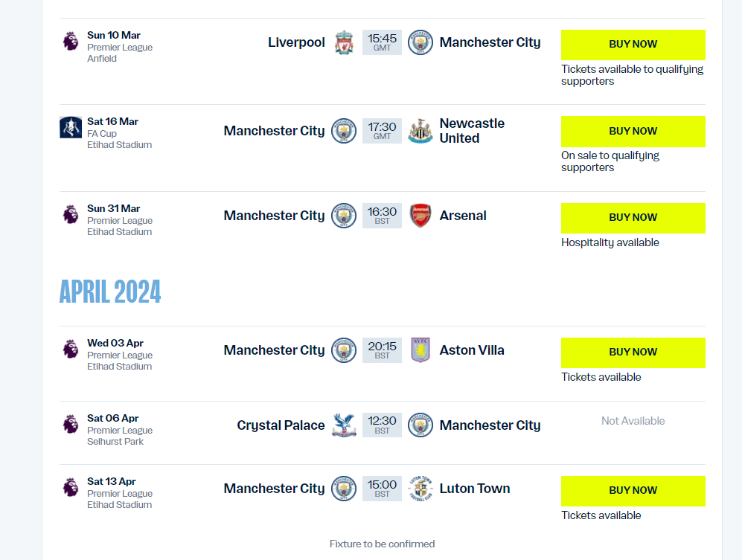Click the Not Available label for Crystal Palace
Image resolution: width=742 pixels, height=560 pixels.
(x=633, y=421)
